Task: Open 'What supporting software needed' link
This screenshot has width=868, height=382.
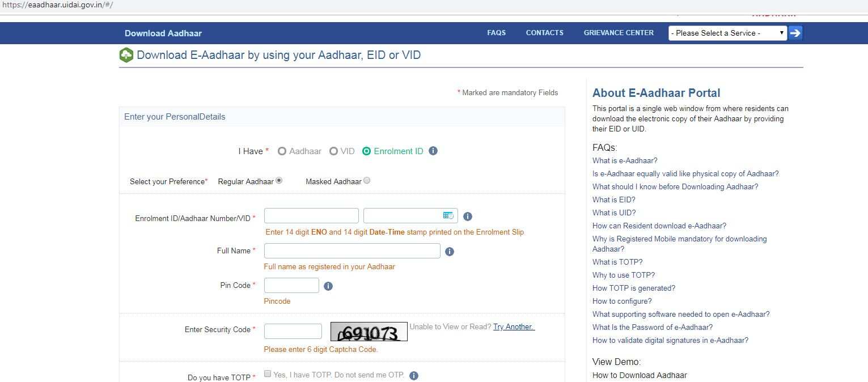Action: pos(681,314)
